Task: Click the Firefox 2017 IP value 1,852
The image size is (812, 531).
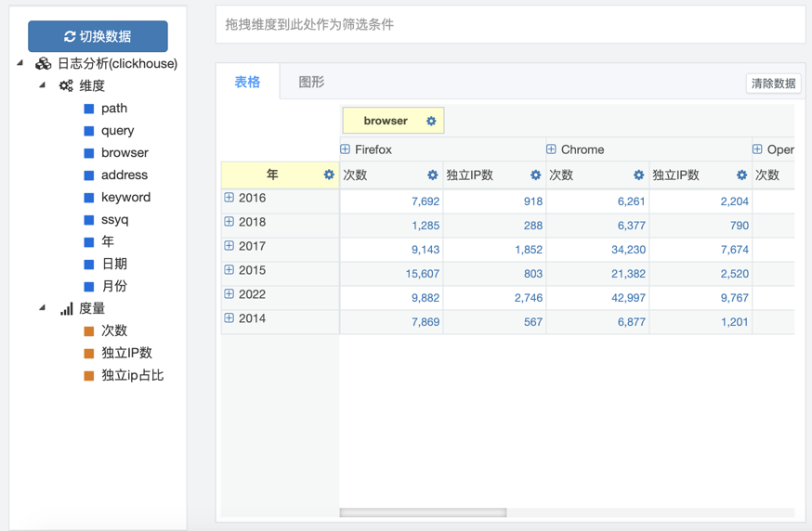Action: (x=529, y=250)
